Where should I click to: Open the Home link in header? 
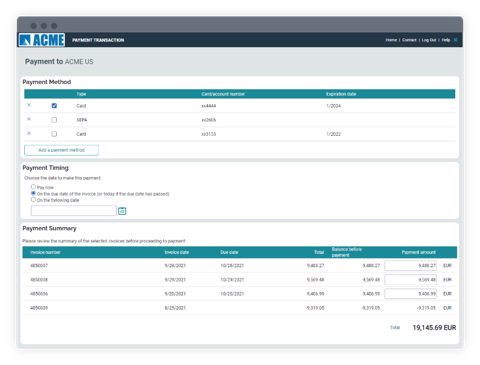[x=391, y=40]
